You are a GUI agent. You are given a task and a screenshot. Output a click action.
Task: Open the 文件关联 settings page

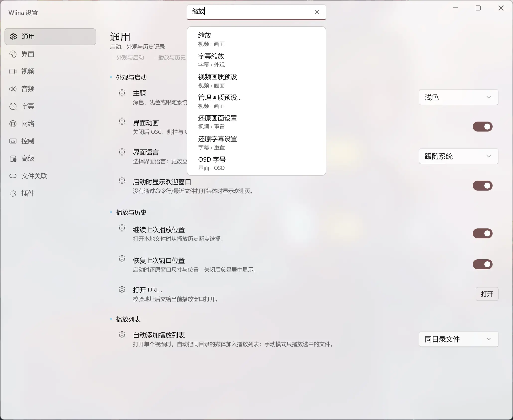coord(50,176)
